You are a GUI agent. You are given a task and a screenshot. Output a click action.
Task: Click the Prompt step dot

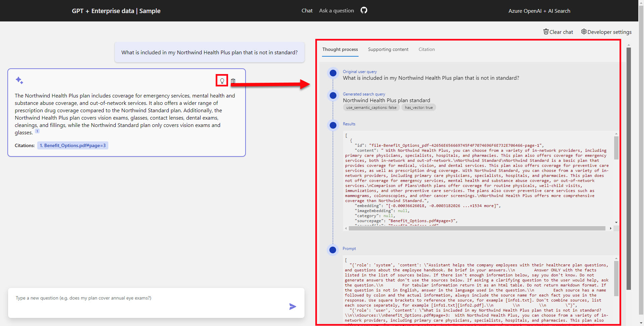(333, 250)
